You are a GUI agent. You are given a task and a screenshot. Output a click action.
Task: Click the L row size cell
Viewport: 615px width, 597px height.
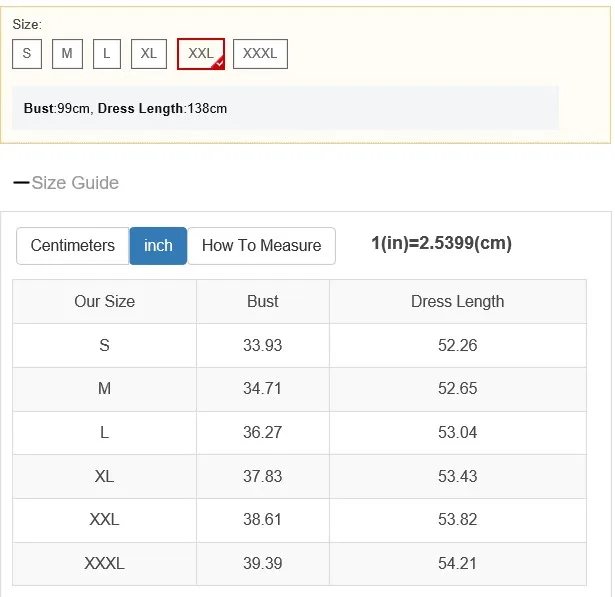point(104,433)
